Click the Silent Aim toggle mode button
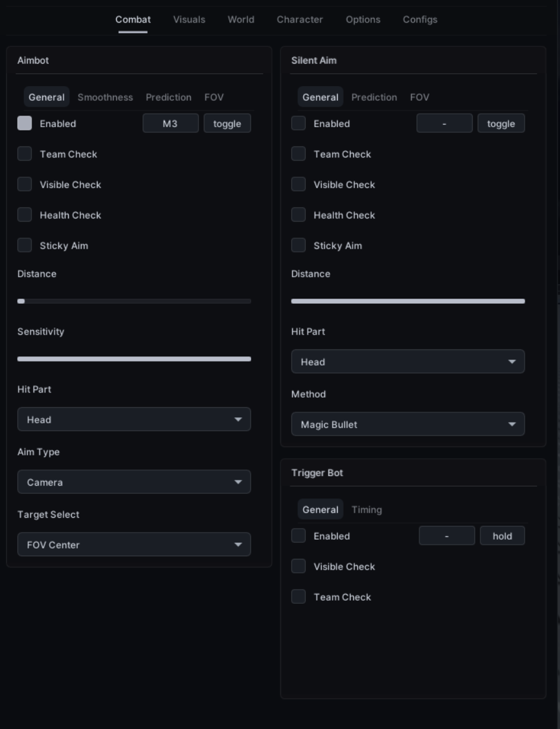The width and height of the screenshot is (560, 729). coord(501,123)
